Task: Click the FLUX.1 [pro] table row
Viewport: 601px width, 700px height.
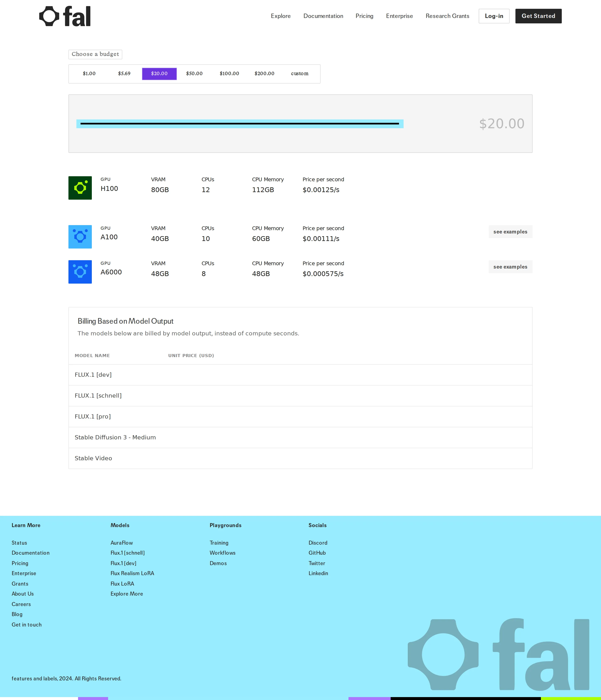Action: click(x=300, y=417)
